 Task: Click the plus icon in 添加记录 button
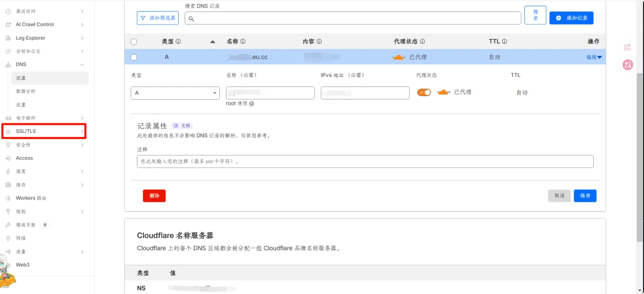coord(558,18)
